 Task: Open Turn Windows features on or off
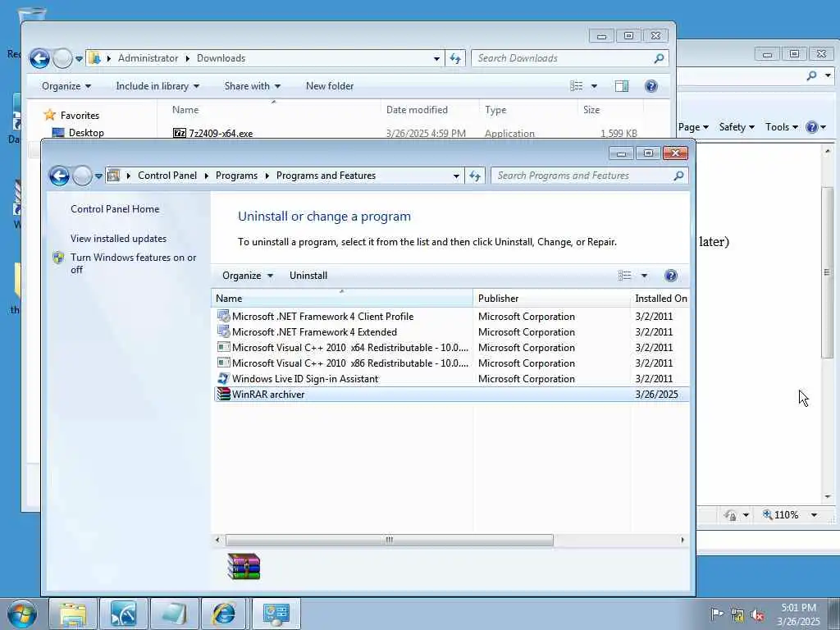(x=134, y=263)
